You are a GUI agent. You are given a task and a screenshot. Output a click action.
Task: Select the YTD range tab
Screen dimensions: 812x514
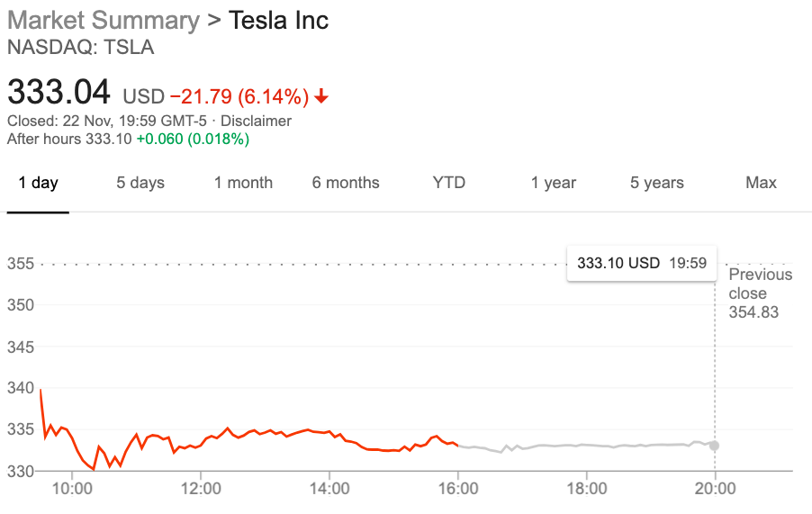(449, 183)
